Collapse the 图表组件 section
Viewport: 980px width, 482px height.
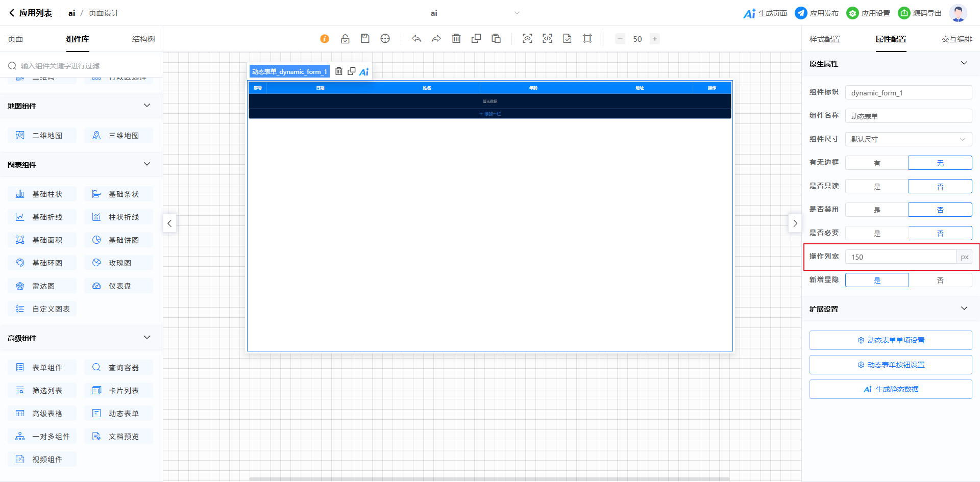tap(147, 164)
